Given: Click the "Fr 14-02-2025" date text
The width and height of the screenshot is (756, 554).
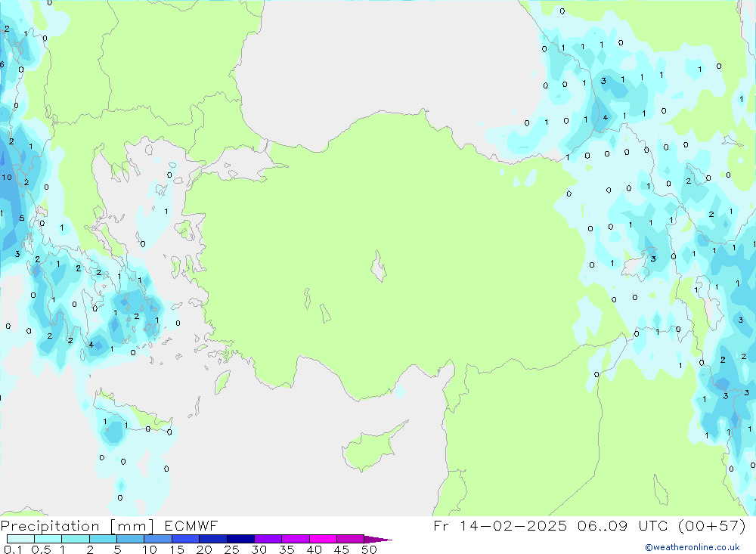Looking at the screenshot, I should 500,525.
